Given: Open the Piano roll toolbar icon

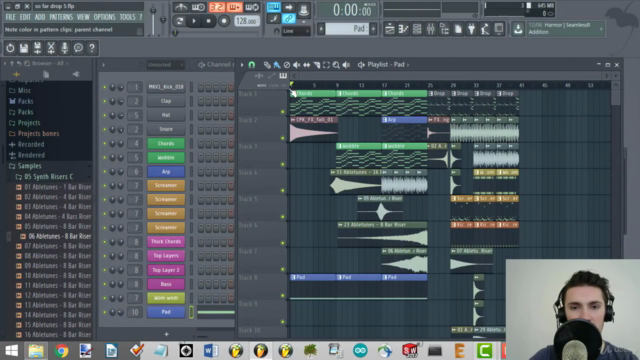Looking at the screenshot, I should (403, 29).
